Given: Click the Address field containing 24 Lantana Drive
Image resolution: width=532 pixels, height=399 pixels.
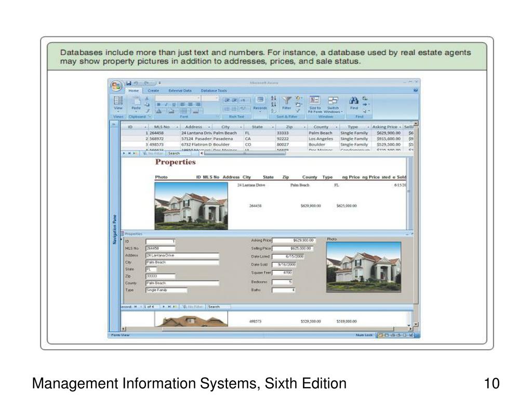Looking at the screenshot, I should click(182, 256).
